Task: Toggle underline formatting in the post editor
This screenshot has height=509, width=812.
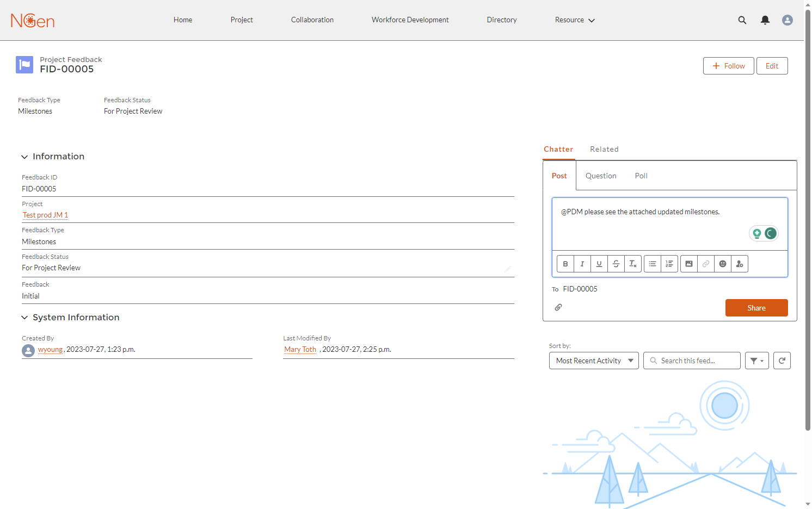Action: [x=599, y=264]
